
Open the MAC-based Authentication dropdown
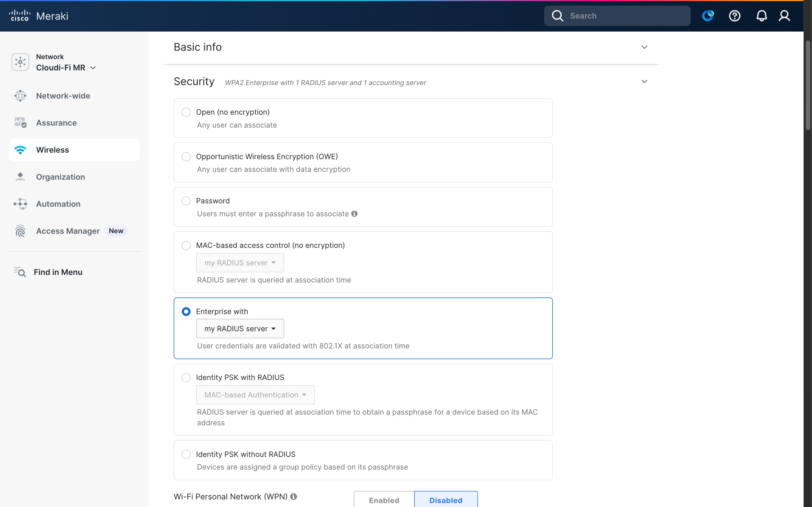(255, 395)
